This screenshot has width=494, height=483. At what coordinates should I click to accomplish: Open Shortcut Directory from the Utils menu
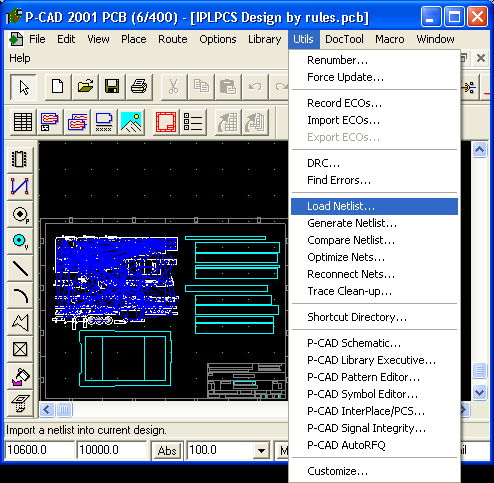coord(374,317)
